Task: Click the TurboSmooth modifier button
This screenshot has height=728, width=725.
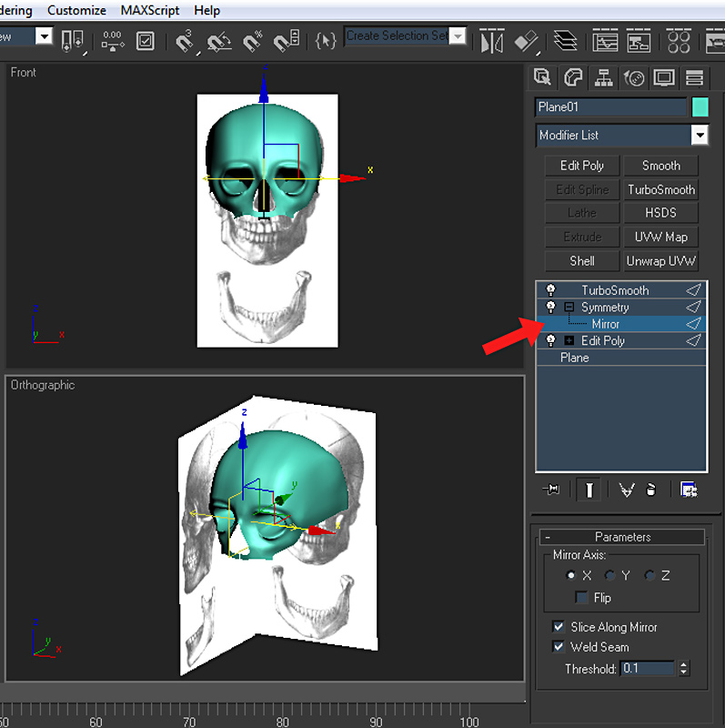Action: pos(660,189)
